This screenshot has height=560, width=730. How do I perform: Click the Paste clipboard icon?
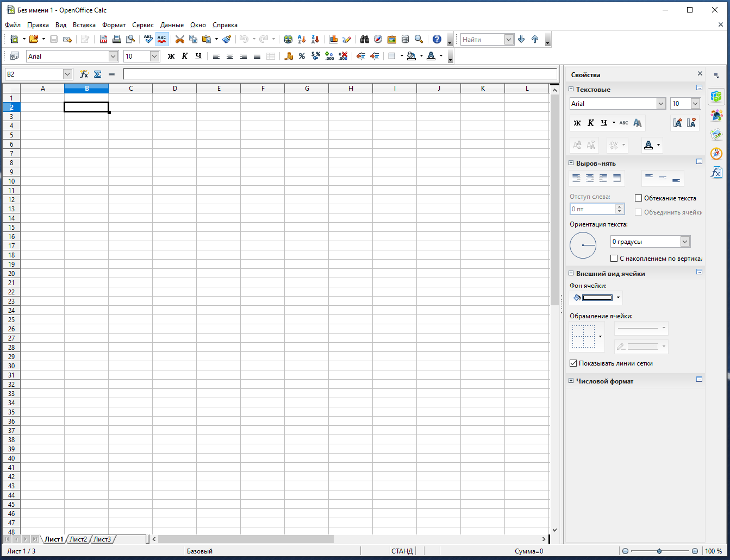[207, 39]
